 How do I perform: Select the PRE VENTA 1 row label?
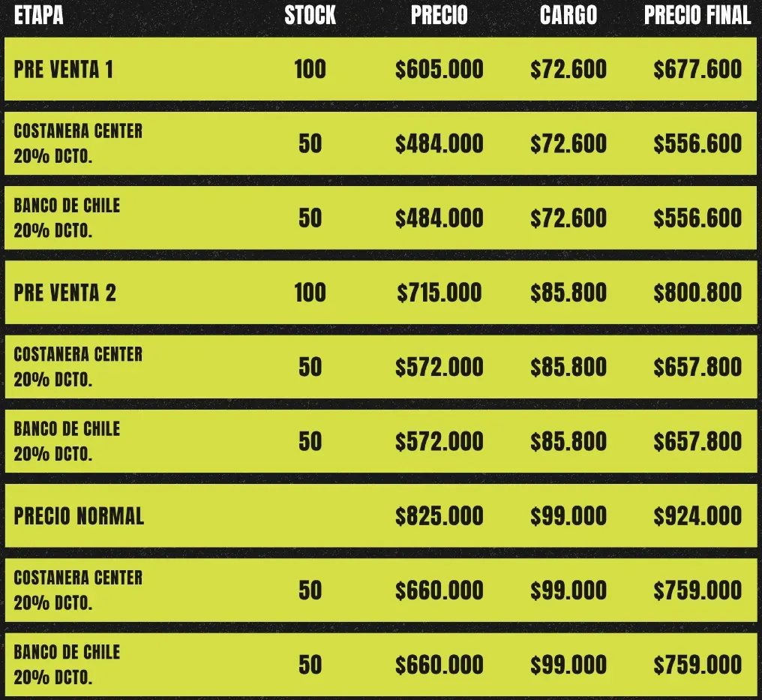point(64,70)
